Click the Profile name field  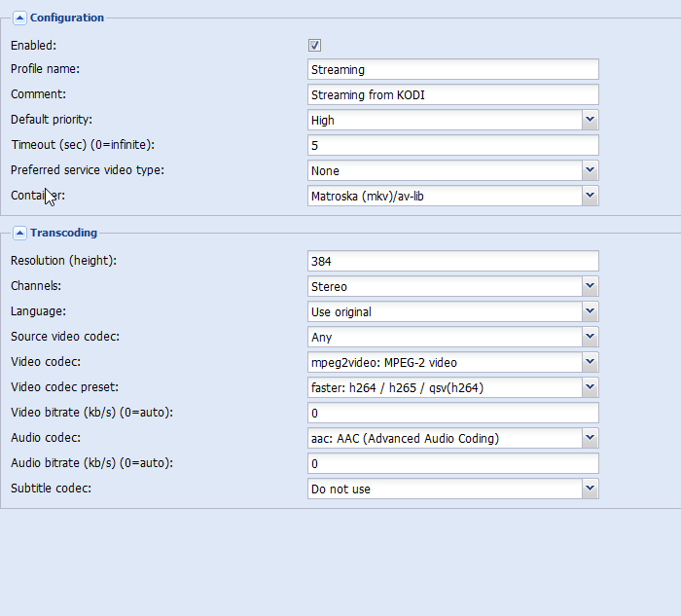pyautogui.click(x=452, y=69)
